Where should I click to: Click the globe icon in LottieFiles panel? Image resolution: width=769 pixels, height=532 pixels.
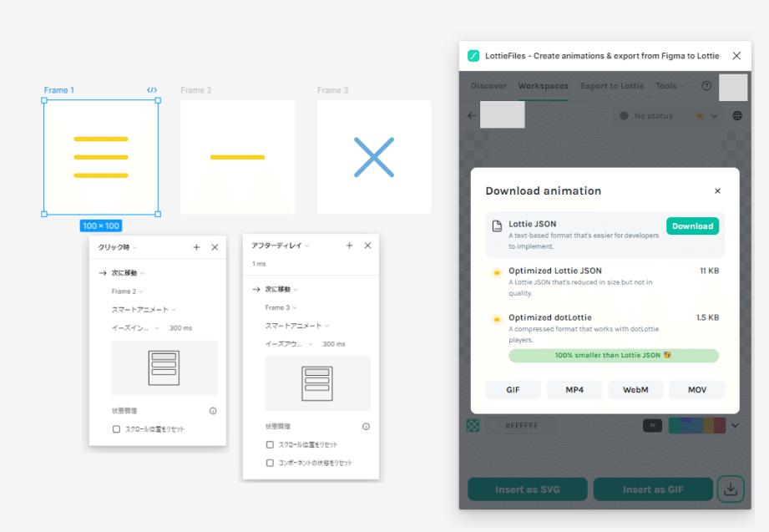[x=737, y=116]
